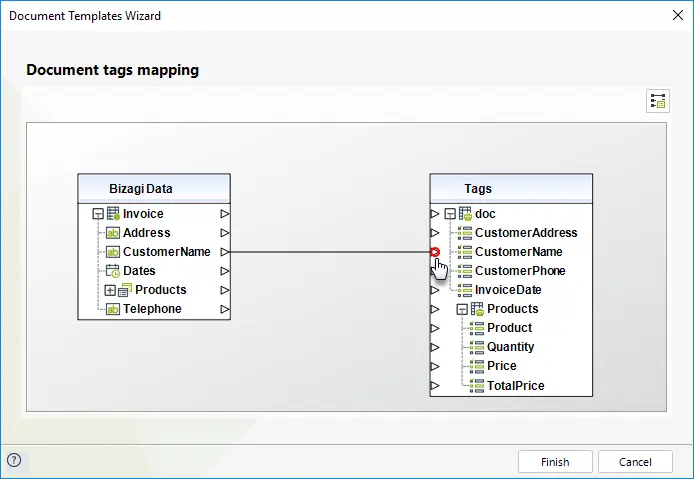Click the output connector arrow beside Telephone
This screenshot has width=694, height=479.
225,309
